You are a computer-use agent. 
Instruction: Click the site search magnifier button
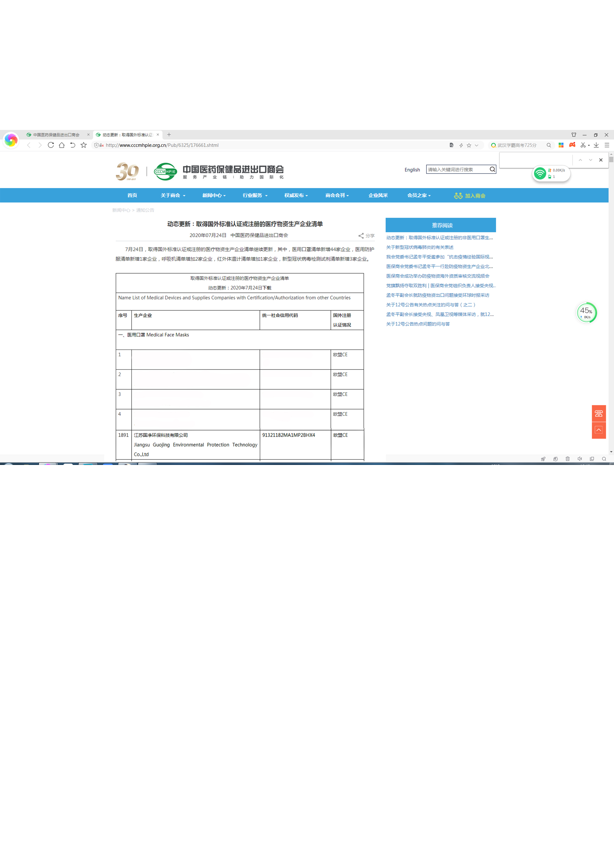492,169
